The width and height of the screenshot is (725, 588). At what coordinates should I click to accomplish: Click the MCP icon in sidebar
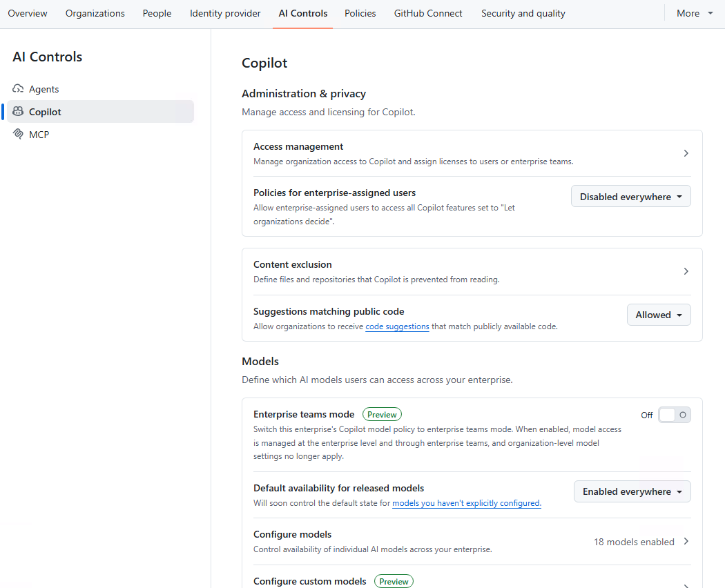point(18,134)
